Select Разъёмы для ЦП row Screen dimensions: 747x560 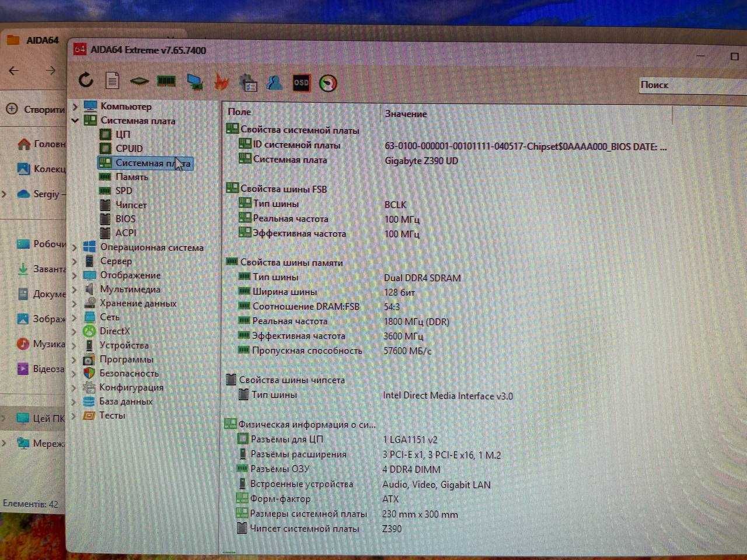tap(337, 439)
